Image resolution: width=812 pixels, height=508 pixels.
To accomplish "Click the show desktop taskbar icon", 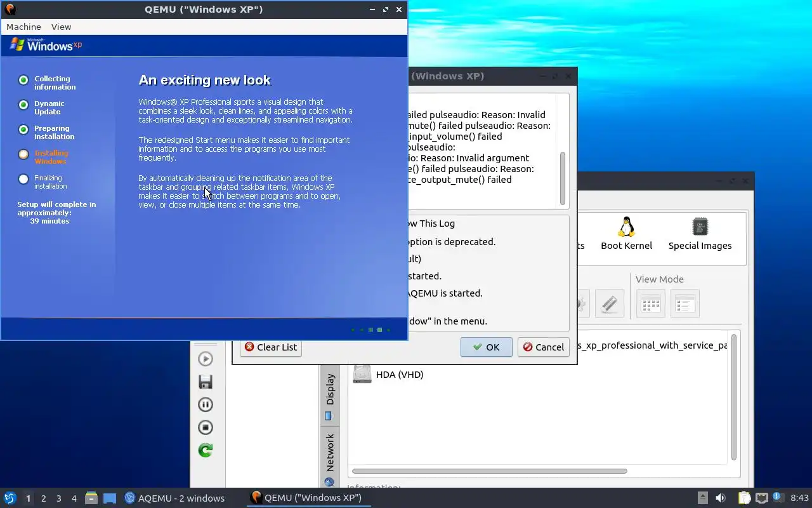I will [x=110, y=498].
